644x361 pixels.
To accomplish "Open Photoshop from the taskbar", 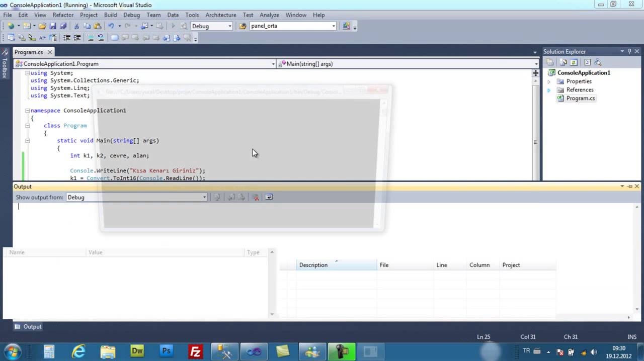I will pyautogui.click(x=166, y=351).
